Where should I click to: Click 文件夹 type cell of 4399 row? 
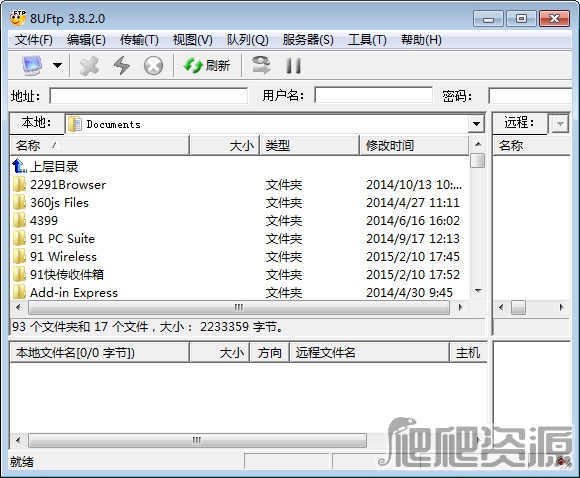284,221
